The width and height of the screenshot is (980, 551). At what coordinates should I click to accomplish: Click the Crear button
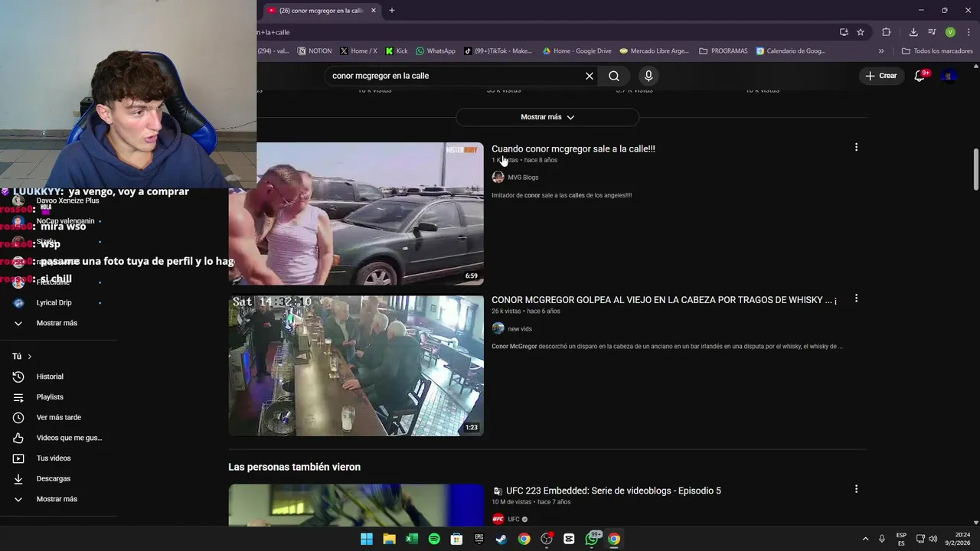(x=881, y=76)
